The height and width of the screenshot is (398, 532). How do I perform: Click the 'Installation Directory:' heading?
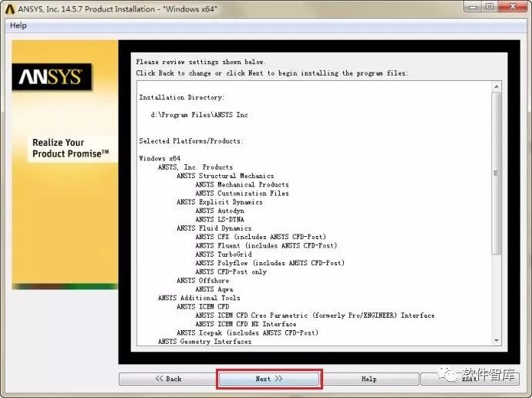click(181, 97)
